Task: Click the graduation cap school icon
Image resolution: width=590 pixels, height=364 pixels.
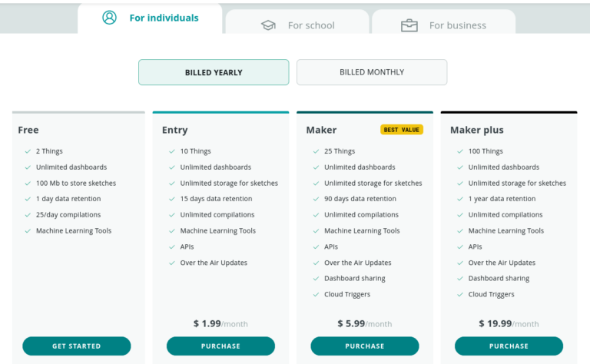Action: (x=268, y=25)
